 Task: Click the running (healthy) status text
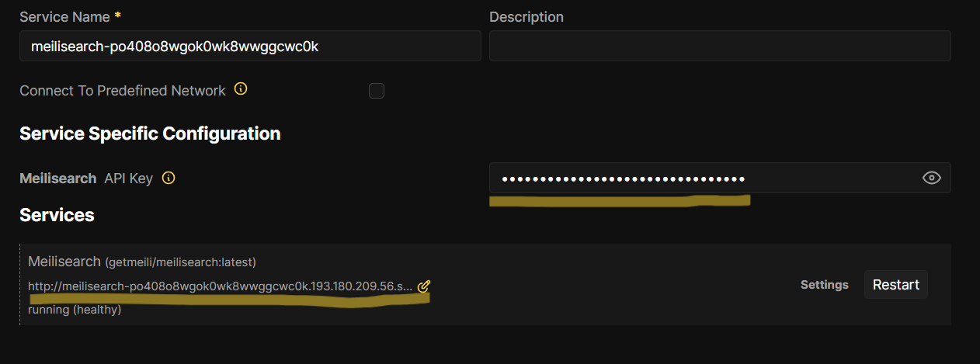[x=75, y=310]
